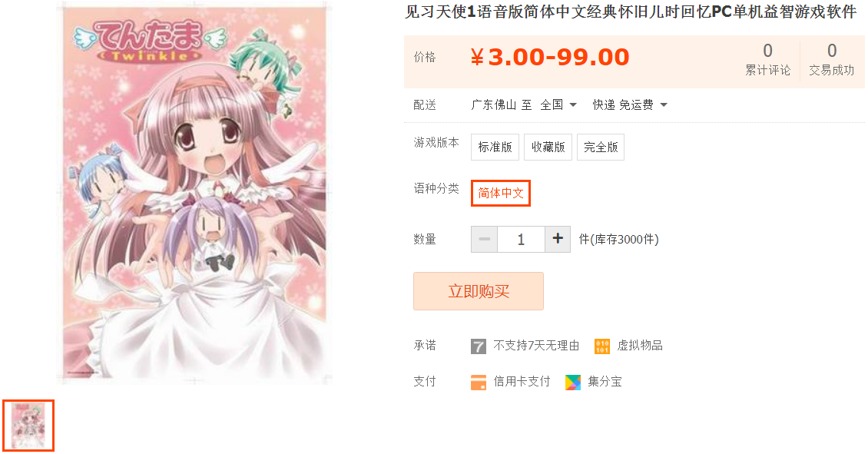Open the 快递 免运费 shipping dropdown
The width and height of the screenshot is (868, 454).
(x=630, y=104)
